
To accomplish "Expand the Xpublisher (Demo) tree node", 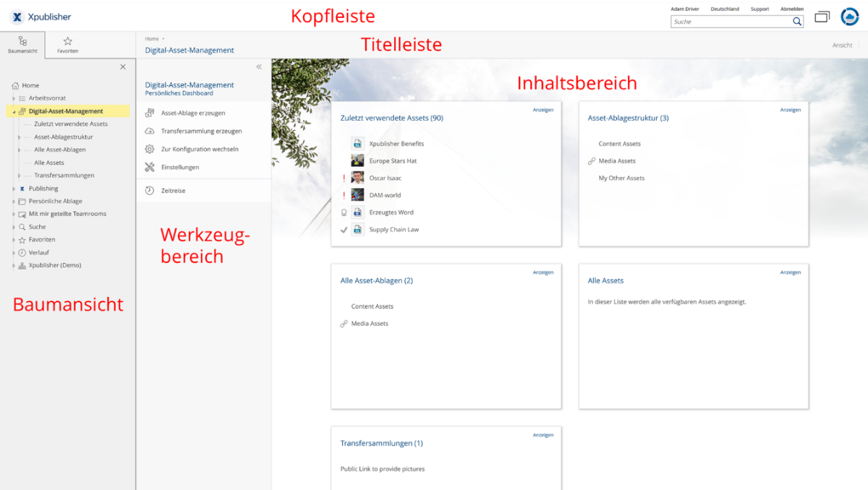I will point(14,265).
